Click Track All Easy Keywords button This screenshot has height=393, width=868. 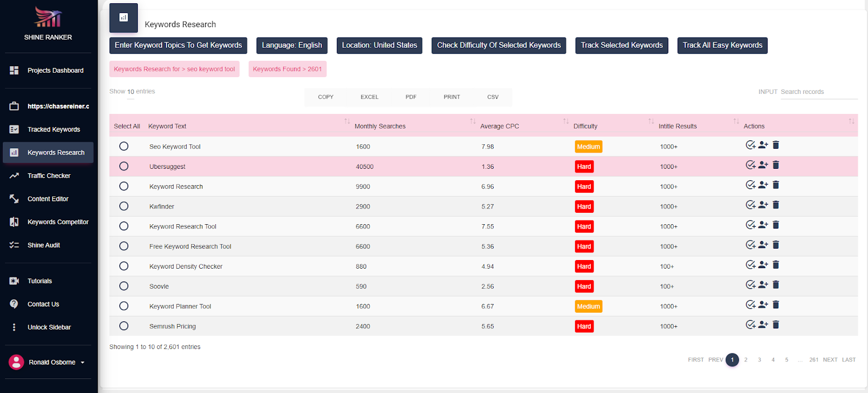click(723, 46)
